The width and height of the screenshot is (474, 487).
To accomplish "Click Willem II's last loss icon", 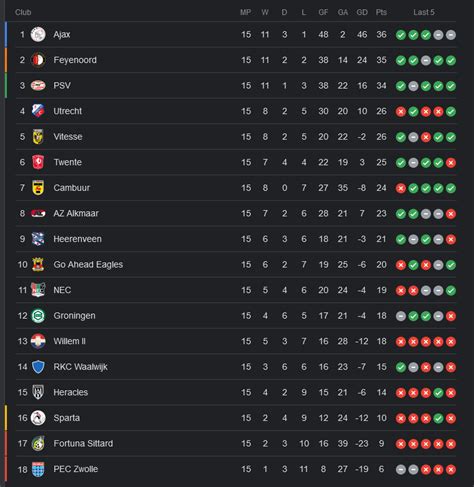I will click(451, 342).
